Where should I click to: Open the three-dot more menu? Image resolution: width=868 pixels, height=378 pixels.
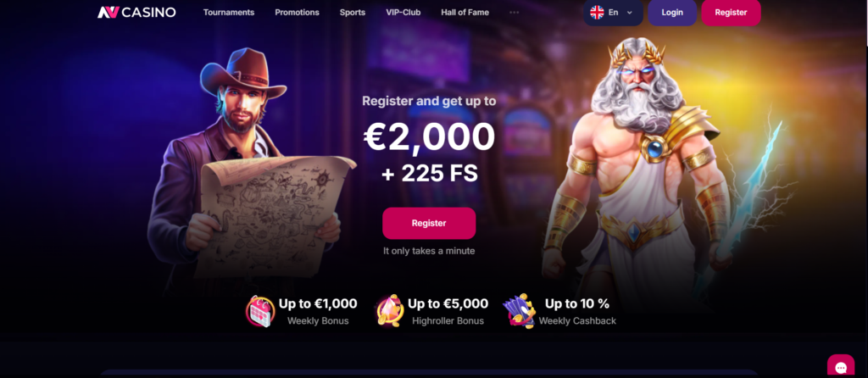[x=515, y=12]
